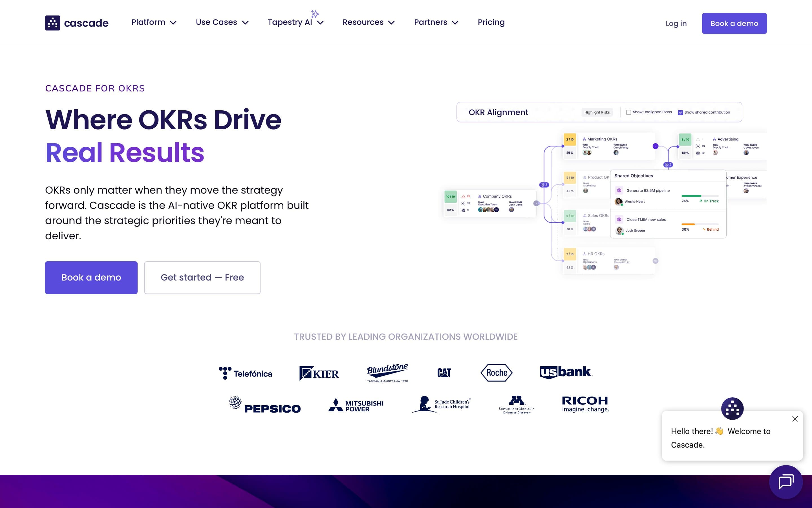
Task: Click the 74% On Track progress bar
Action: (700, 196)
